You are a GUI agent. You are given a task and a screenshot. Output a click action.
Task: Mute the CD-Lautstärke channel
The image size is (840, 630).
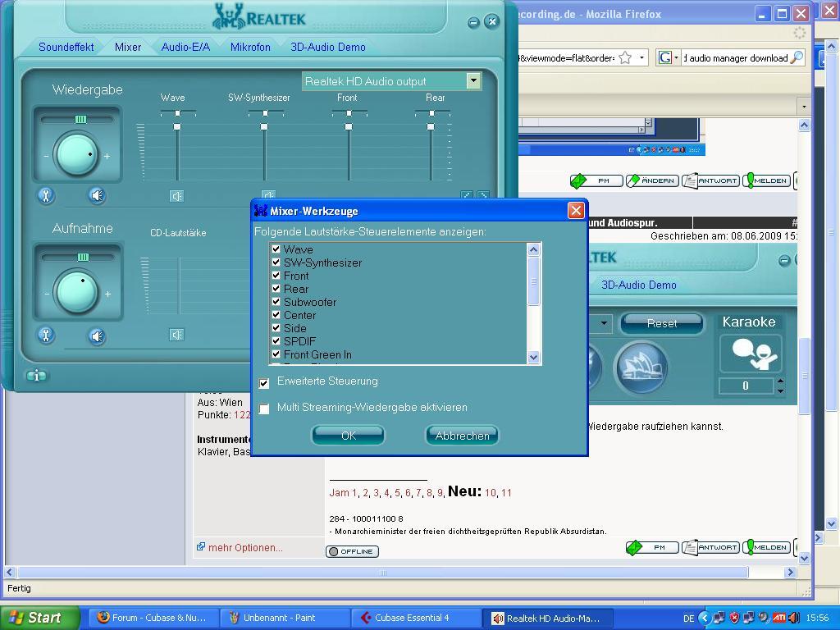(x=177, y=335)
